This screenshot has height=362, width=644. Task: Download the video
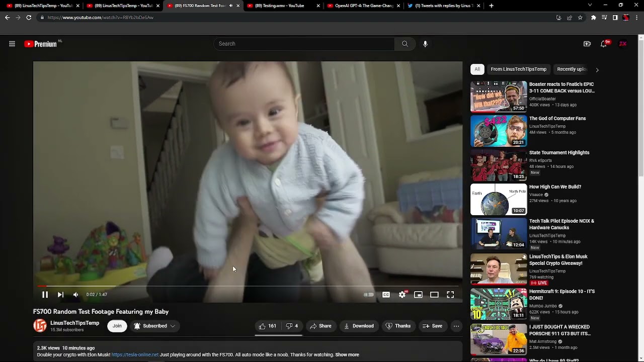point(359,326)
